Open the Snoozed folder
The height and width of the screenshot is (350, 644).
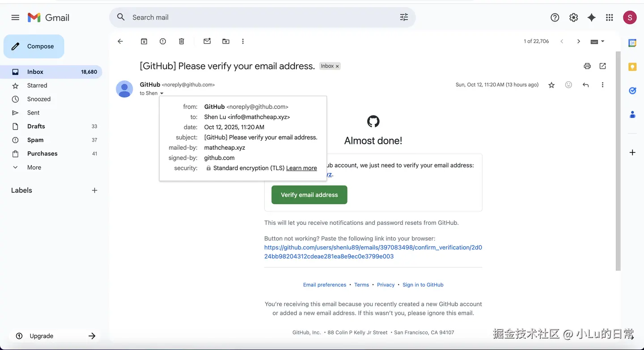coord(51,99)
